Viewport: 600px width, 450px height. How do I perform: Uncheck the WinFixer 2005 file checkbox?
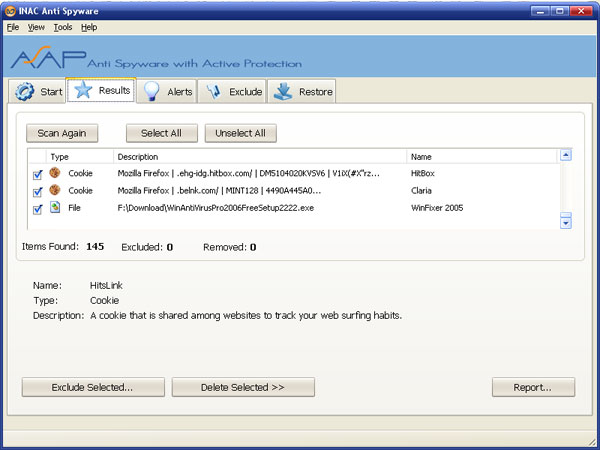[x=38, y=209]
